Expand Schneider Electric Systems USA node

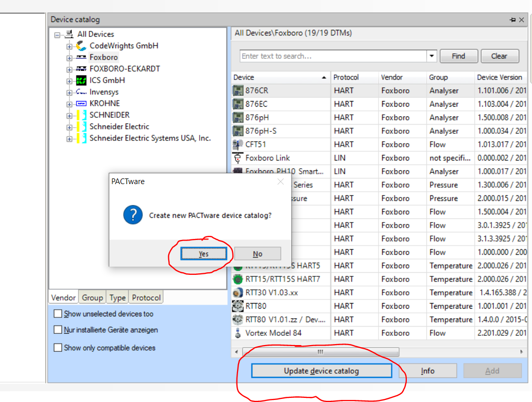pos(69,139)
